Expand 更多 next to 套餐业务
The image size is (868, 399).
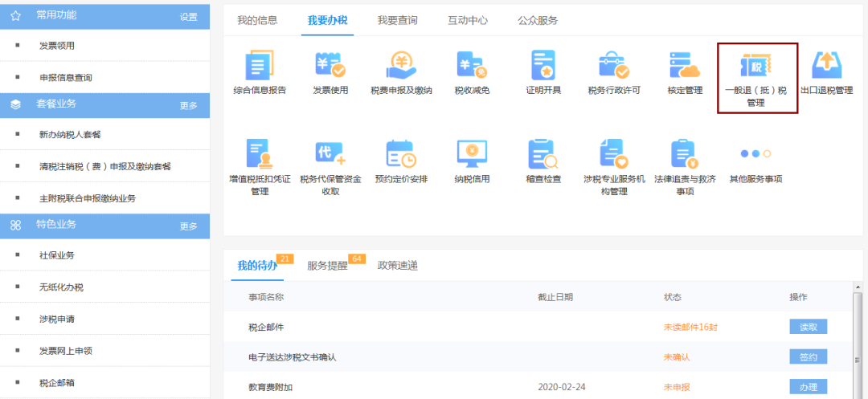point(188,105)
